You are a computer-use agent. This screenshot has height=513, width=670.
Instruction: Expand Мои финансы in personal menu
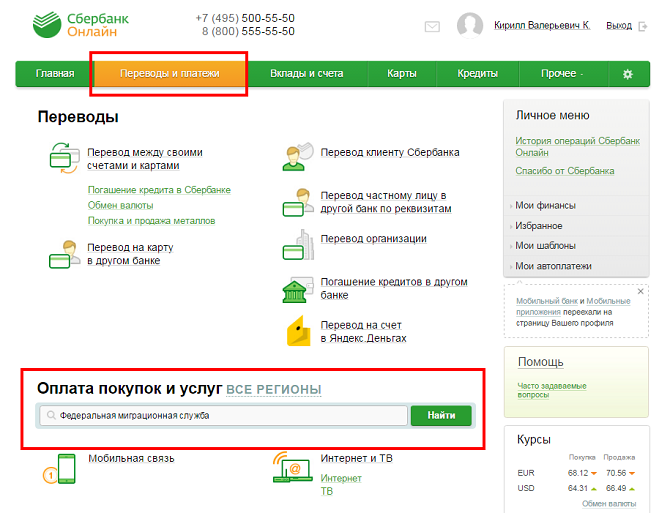(545, 206)
